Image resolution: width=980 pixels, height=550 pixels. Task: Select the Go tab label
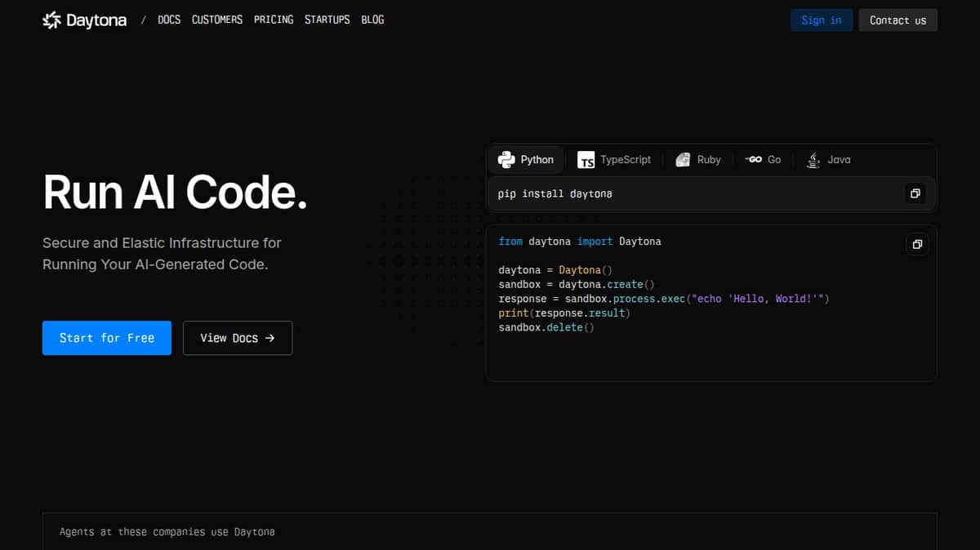[x=774, y=160]
